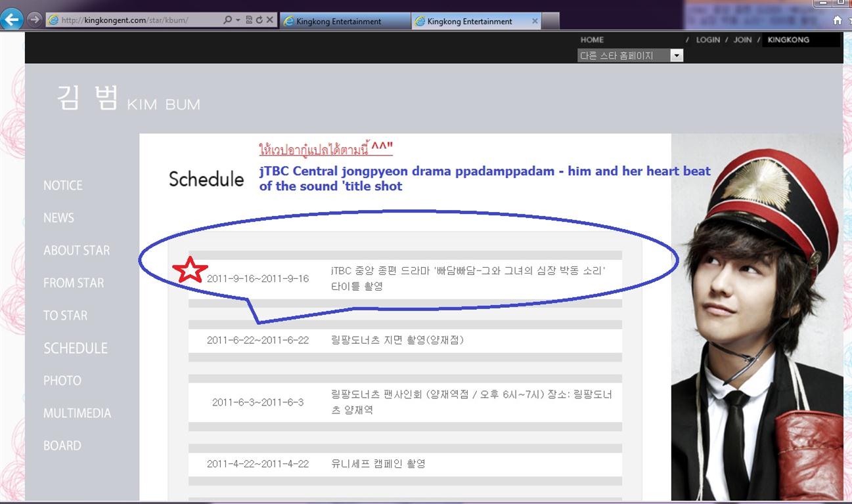The width and height of the screenshot is (852, 504).
Task: Click the Compatibility View icon in address bar
Action: [x=249, y=20]
